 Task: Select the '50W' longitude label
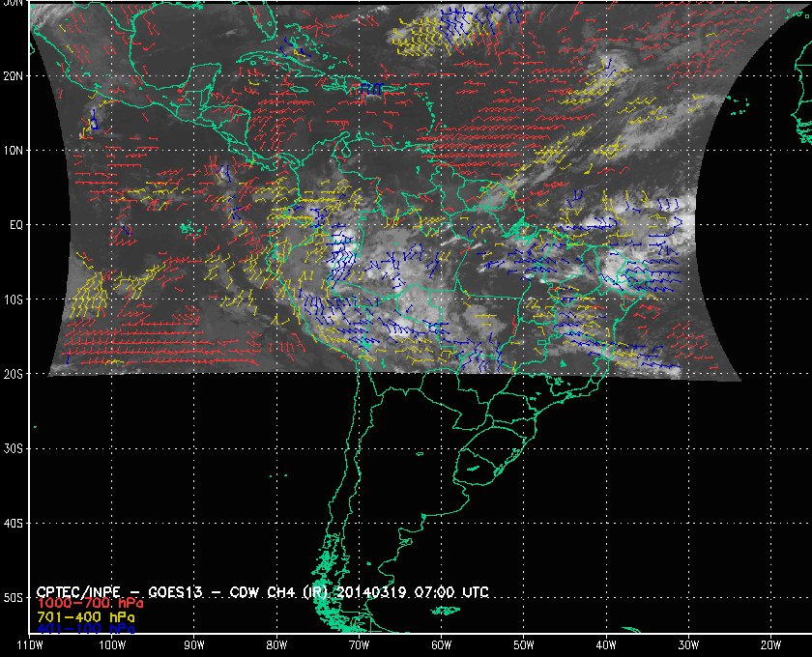click(x=524, y=645)
